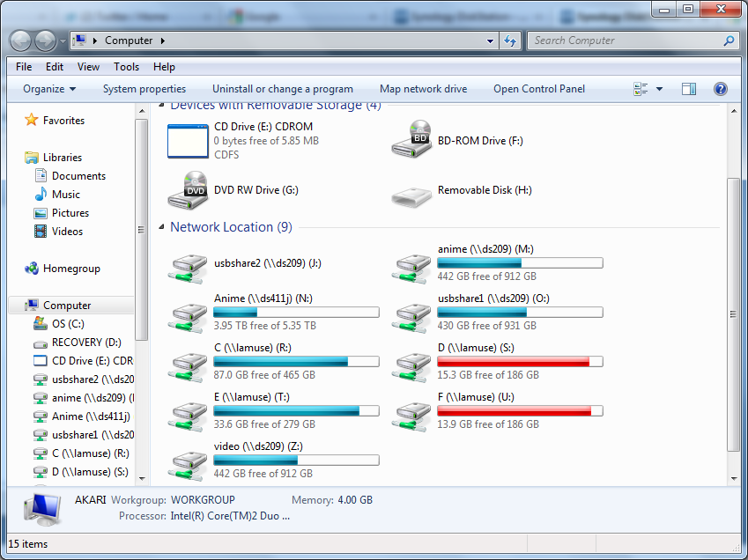Select D (\\lamuse) (S:) in navigation tree
The width and height of the screenshot is (748, 560).
(x=90, y=472)
